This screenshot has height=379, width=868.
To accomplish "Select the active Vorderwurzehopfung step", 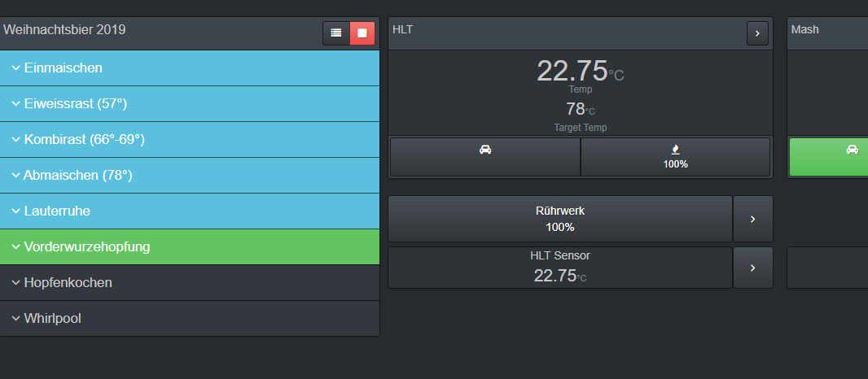I will 87,246.
